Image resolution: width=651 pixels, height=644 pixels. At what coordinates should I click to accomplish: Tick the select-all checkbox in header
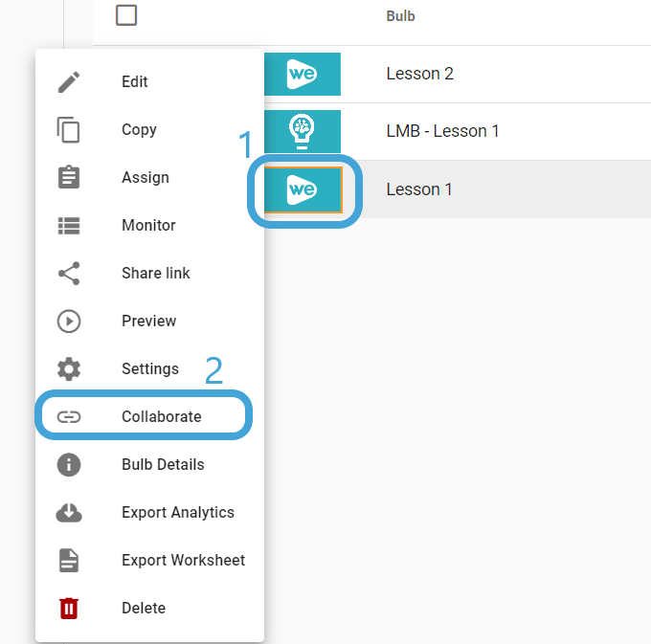(x=126, y=15)
